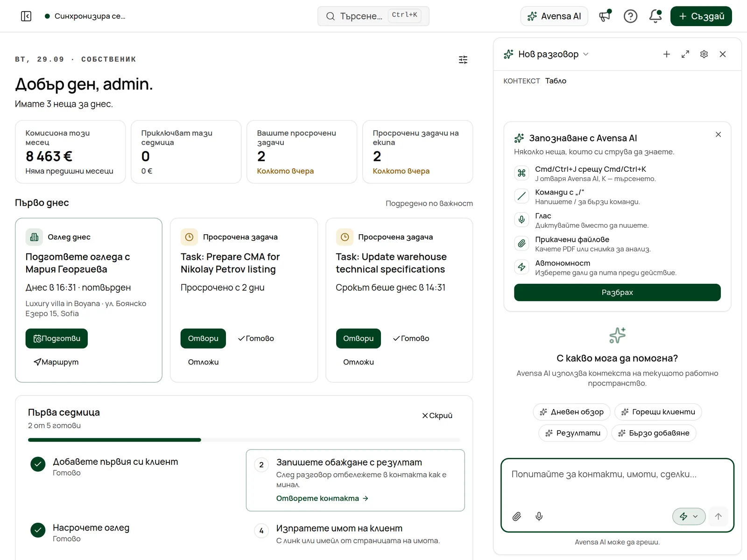The image size is (747, 560).
Task: Open the autonomy mode dropdown in chat input
Action: click(689, 516)
